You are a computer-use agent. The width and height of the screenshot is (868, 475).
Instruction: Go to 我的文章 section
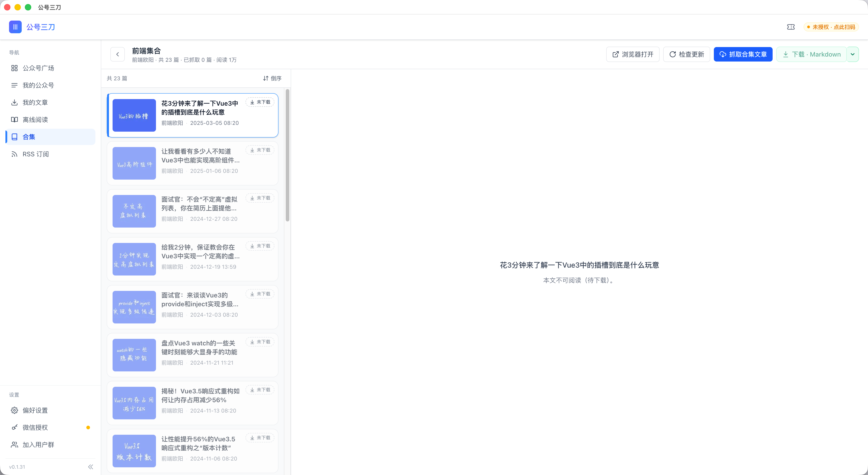click(x=51, y=102)
